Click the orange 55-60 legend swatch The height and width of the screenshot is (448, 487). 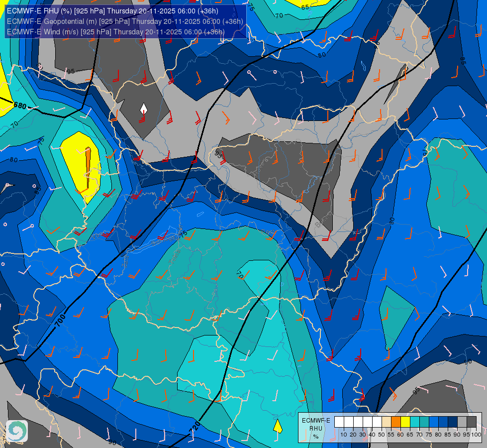coord(396,422)
